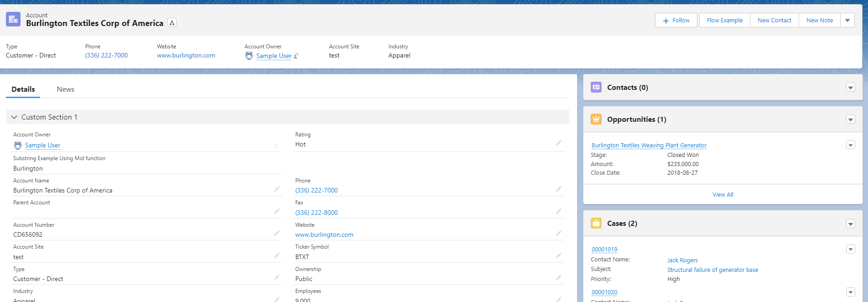Click the Contacts (0) heading
The image size is (868, 302).
[x=628, y=87]
